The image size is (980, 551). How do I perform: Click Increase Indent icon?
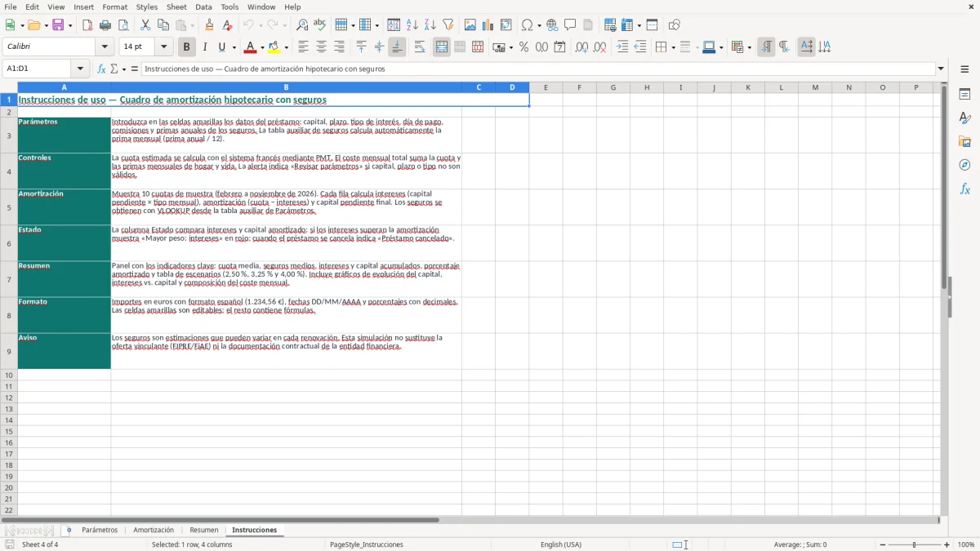coord(622,47)
